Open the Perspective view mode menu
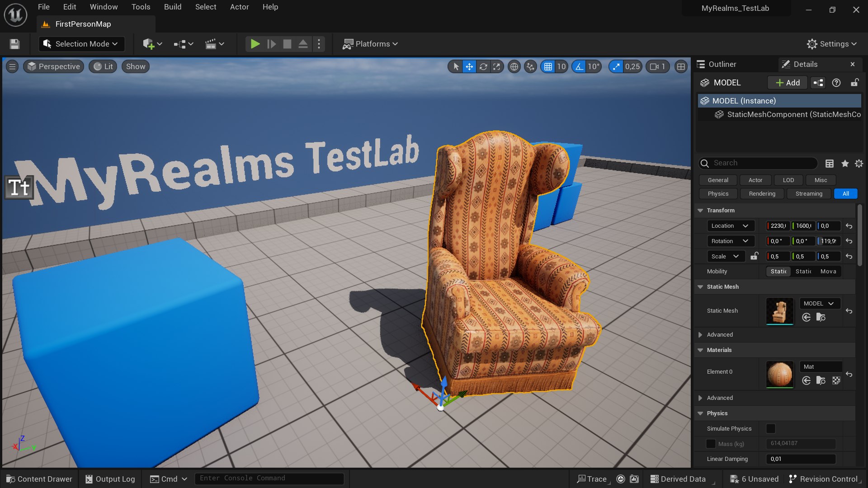This screenshot has width=868, height=488. click(x=54, y=66)
